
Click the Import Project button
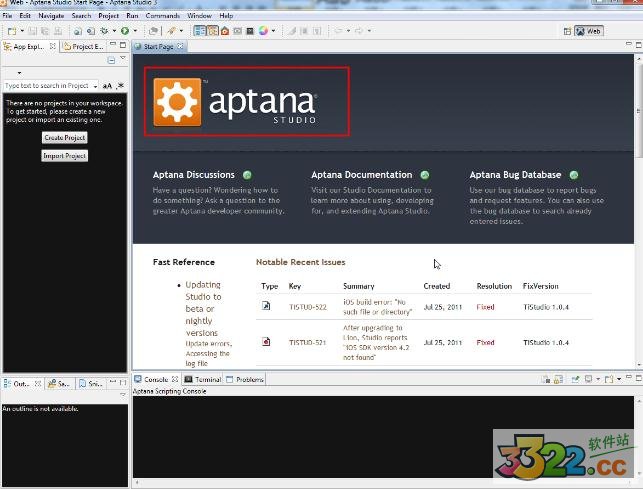click(65, 156)
